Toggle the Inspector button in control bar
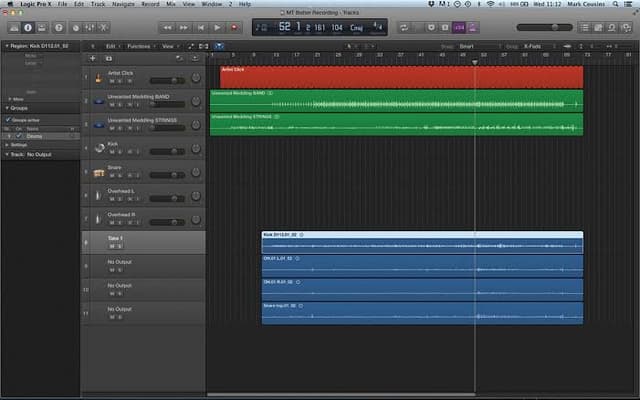The image size is (640, 400). 28,28
